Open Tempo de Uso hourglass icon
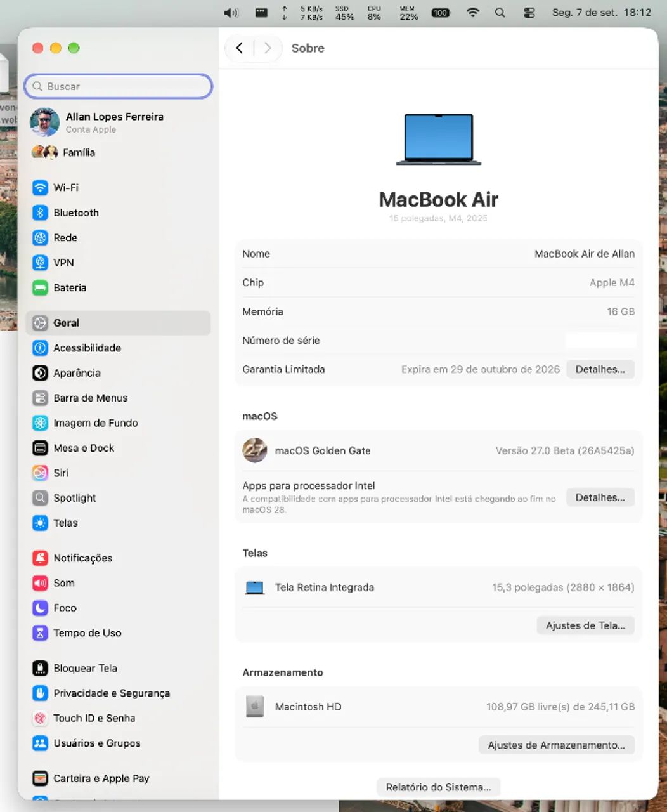The width and height of the screenshot is (667, 812). pos(40,633)
